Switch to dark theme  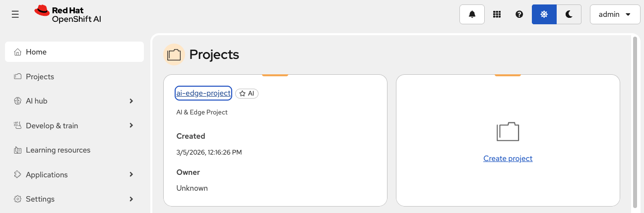(569, 14)
